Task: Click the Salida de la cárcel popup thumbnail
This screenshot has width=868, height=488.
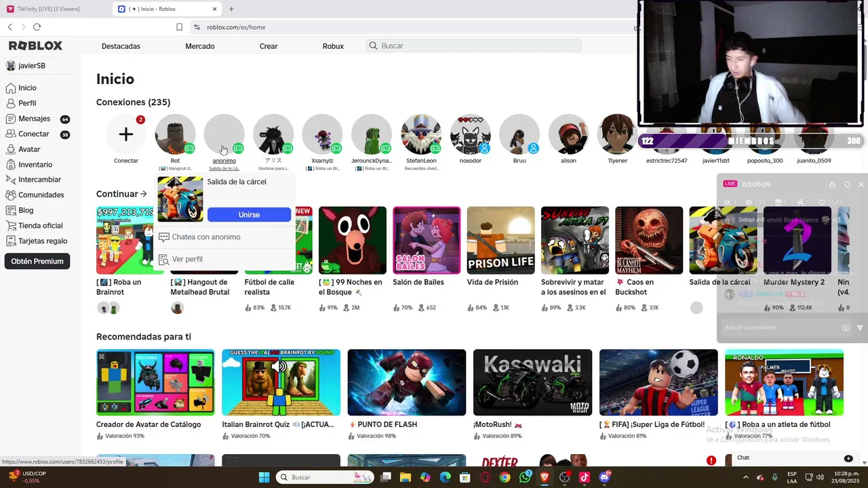Action: [180, 199]
